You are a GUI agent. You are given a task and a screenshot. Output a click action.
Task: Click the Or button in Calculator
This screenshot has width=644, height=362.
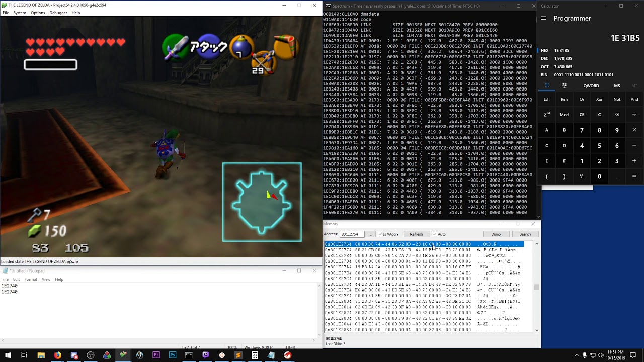[582, 99]
